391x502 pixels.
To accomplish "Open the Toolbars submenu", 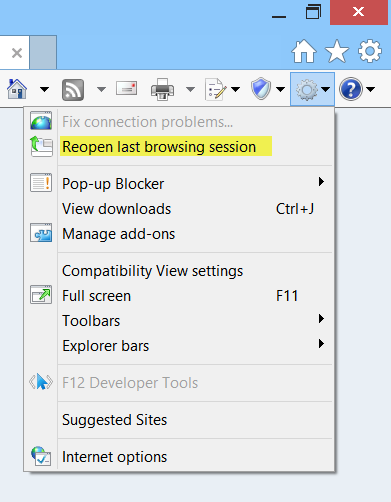I will point(179,321).
